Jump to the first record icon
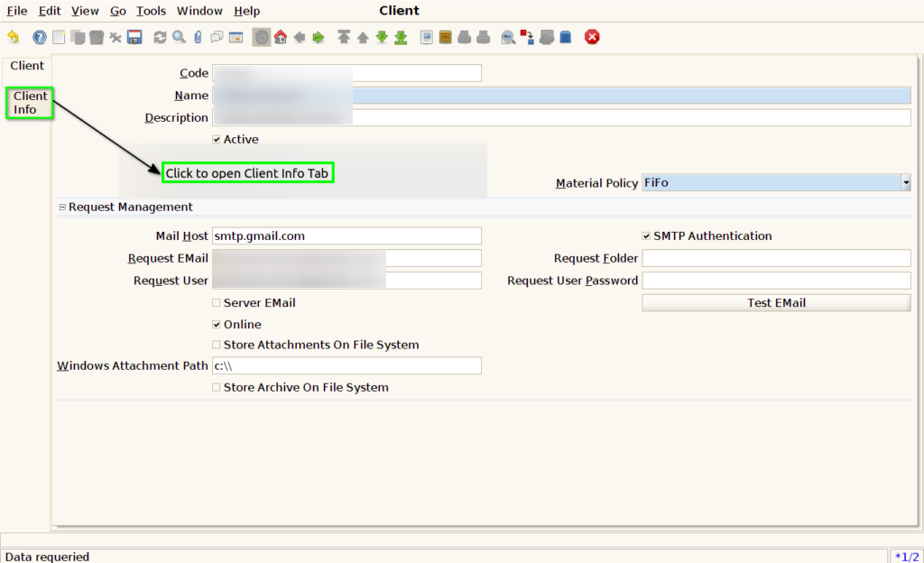The image size is (924, 563). 344,37
